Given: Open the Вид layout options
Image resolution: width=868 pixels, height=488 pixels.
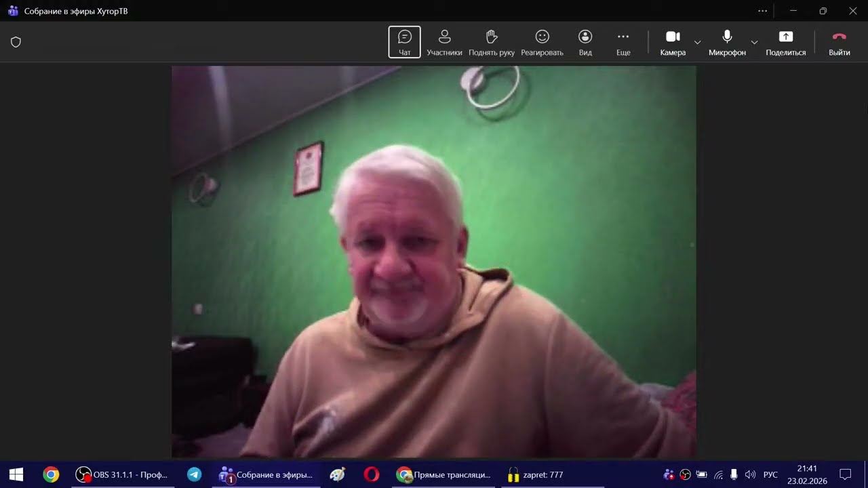Looking at the screenshot, I should click(x=585, y=42).
